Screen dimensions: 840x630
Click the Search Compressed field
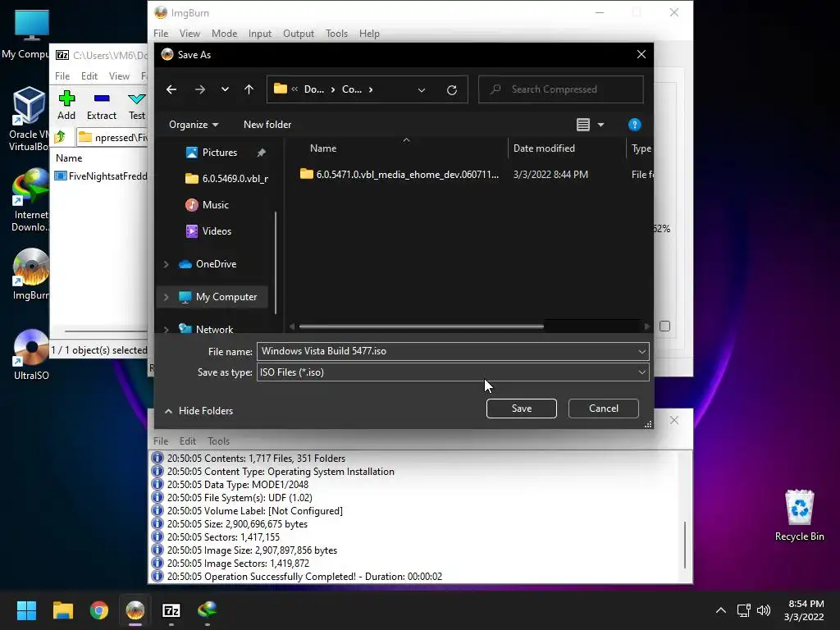pyautogui.click(x=560, y=89)
